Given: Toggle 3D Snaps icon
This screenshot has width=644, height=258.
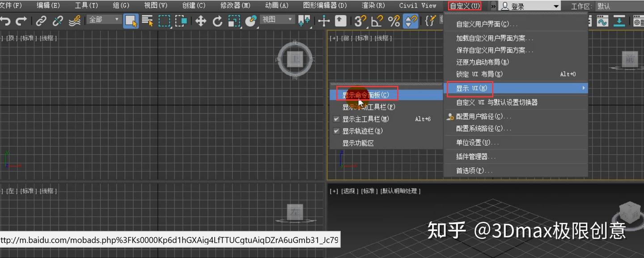Looking at the screenshot, I should [360, 21].
